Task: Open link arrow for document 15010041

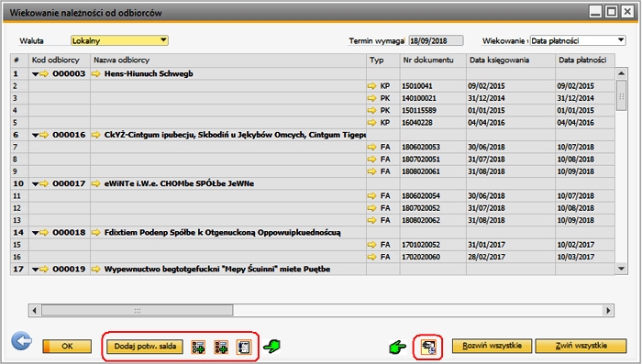Action: 371,86
